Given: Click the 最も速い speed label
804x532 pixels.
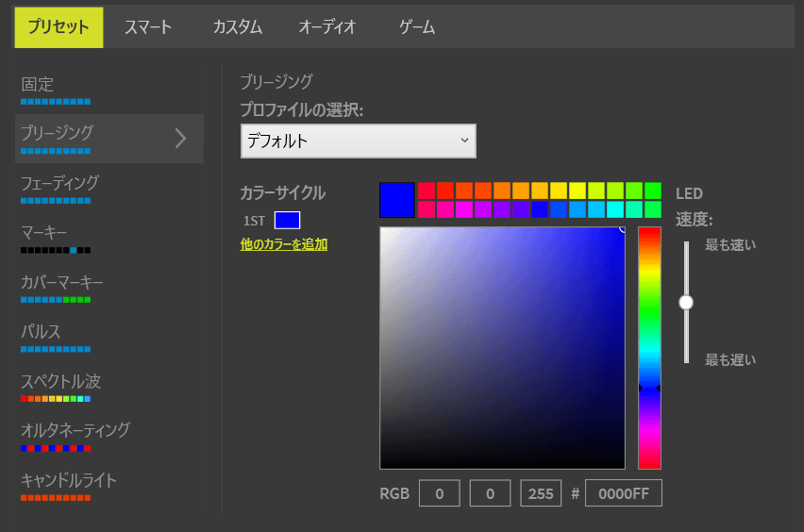Looking at the screenshot, I should pos(730,245).
